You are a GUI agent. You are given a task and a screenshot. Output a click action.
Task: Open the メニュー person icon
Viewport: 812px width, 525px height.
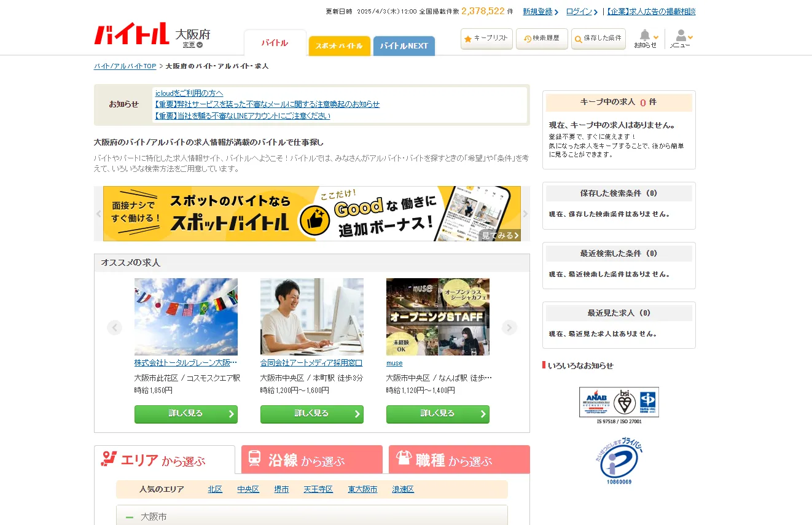pos(681,39)
